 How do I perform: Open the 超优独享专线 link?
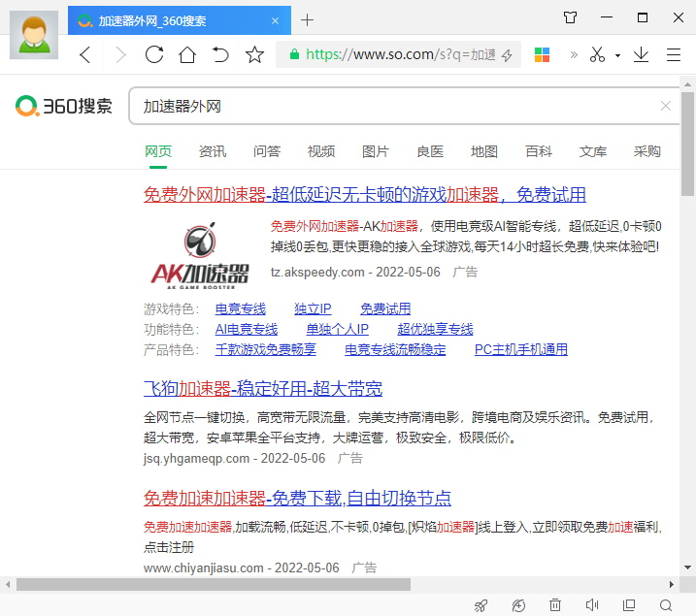tap(436, 329)
